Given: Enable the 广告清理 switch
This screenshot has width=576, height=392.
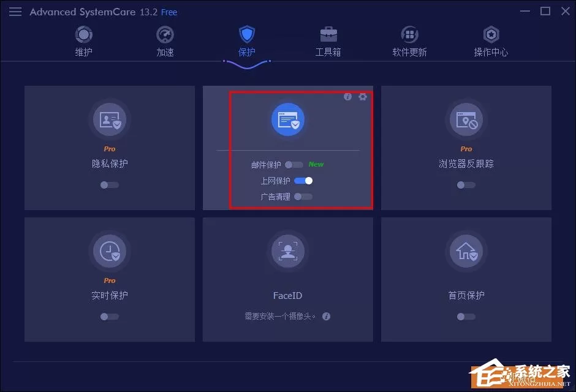Looking at the screenshot, I should point(303,197).
